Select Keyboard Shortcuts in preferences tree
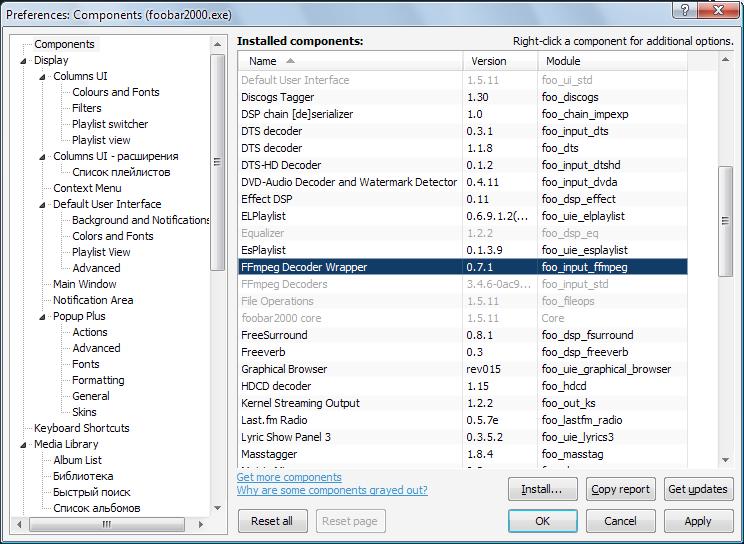Screen dimensions: 744x544 click(81, 428)
